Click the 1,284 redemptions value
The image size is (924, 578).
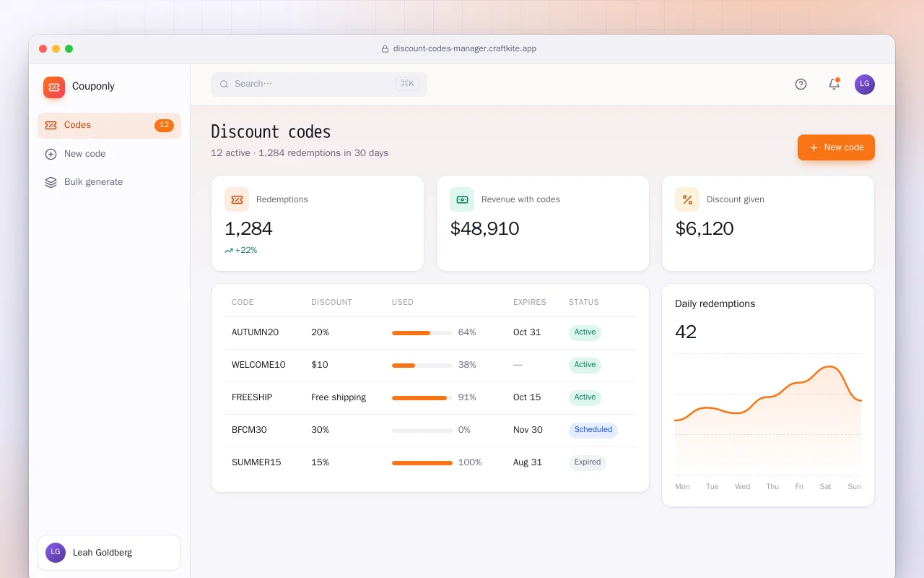[x=248, y=229]
